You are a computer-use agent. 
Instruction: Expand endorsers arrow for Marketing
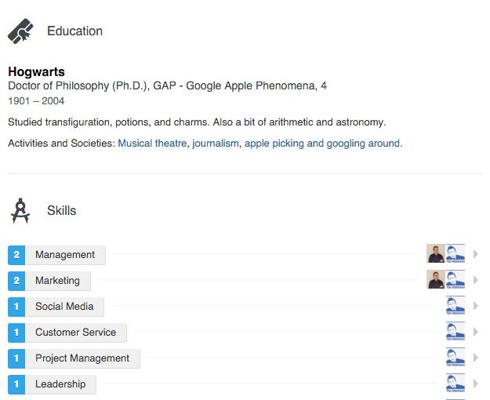[x=476, y=280]
